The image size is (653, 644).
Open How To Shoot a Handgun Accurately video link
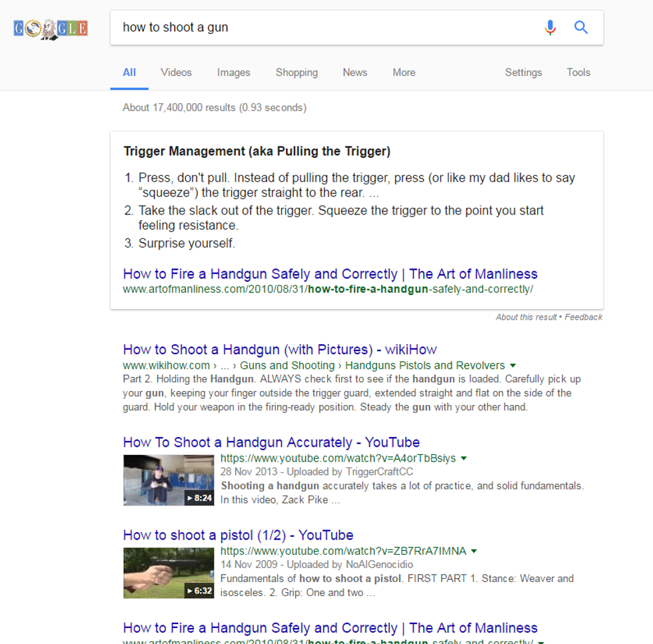(x=271, y=442)
